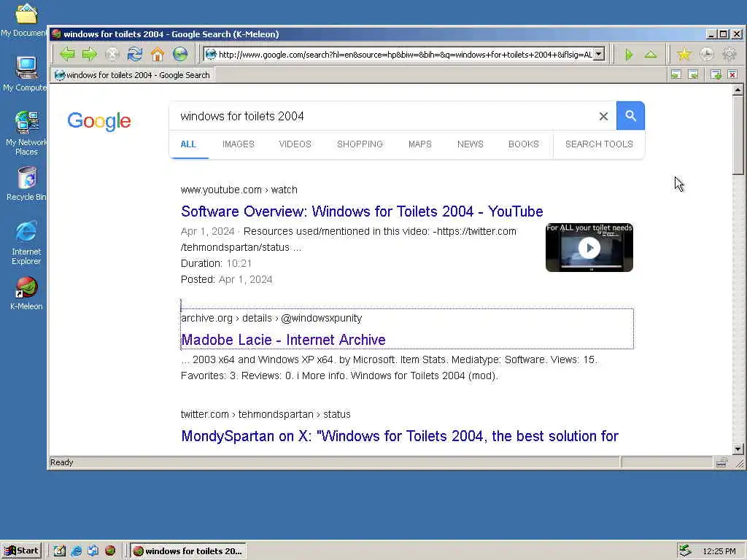Click the 'Ready' status bar text
The height and width of the screenshot is (560, 747).
(x=62, y=462)
